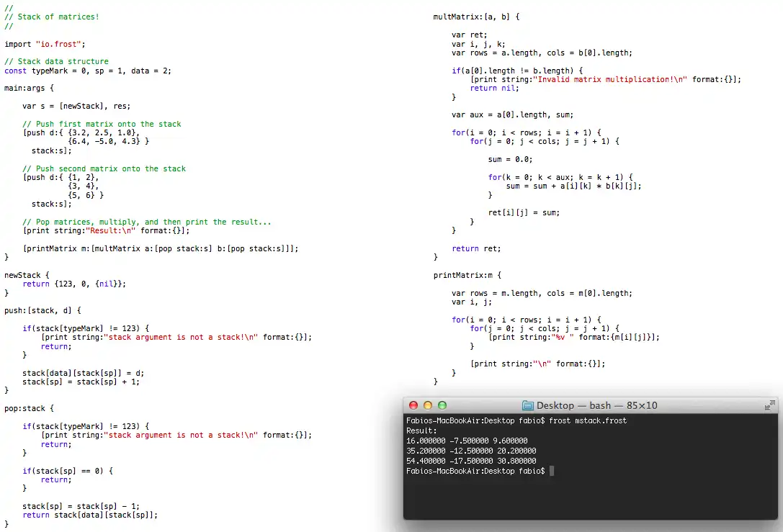Screen dimensions: 783x532
Task: Click the line "ret[i][j] = sum;"
Action: click(524, 212)
